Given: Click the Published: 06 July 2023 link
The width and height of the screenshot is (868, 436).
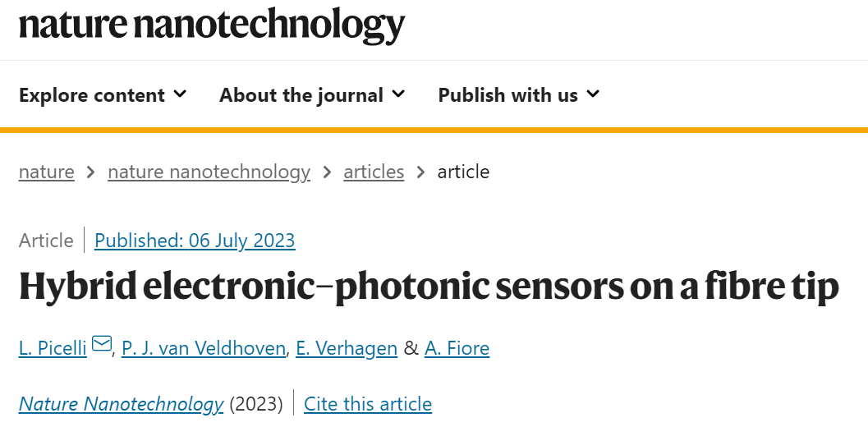Looking at the screenshot, I should [195, 240].
